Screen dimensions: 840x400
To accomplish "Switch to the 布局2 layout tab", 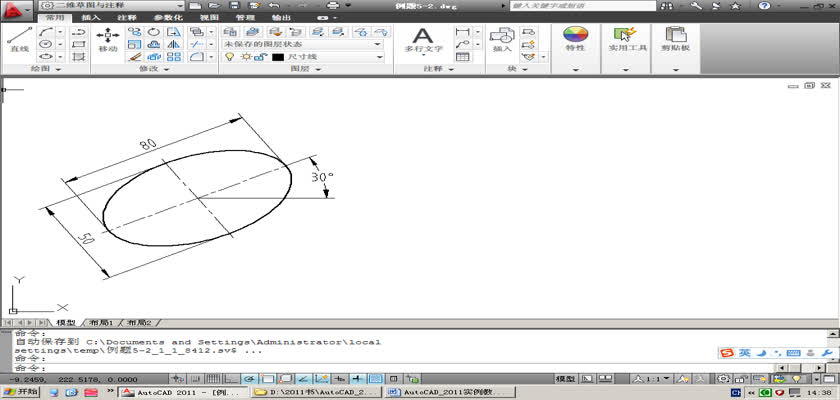I will pos(140,323).
